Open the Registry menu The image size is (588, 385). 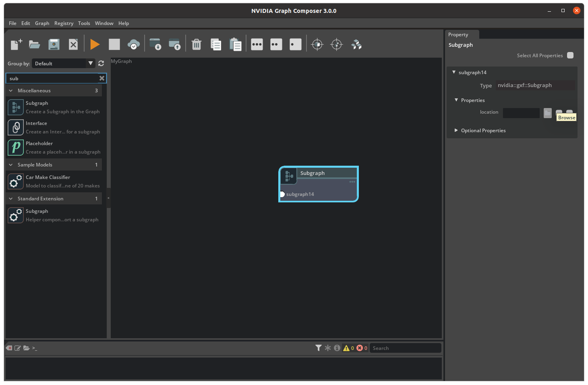coord(64,23)
